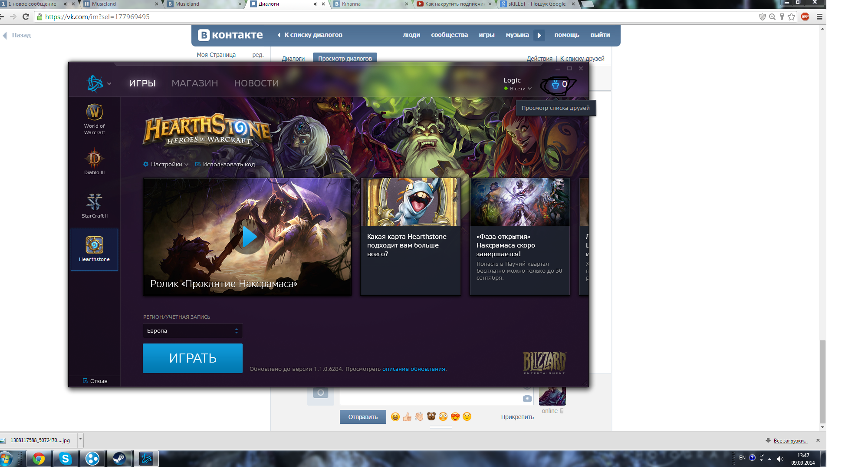Open the Battle.net taskbar icon
The width and height of the screenshot is (868, 469).
(x=146, y=459)
